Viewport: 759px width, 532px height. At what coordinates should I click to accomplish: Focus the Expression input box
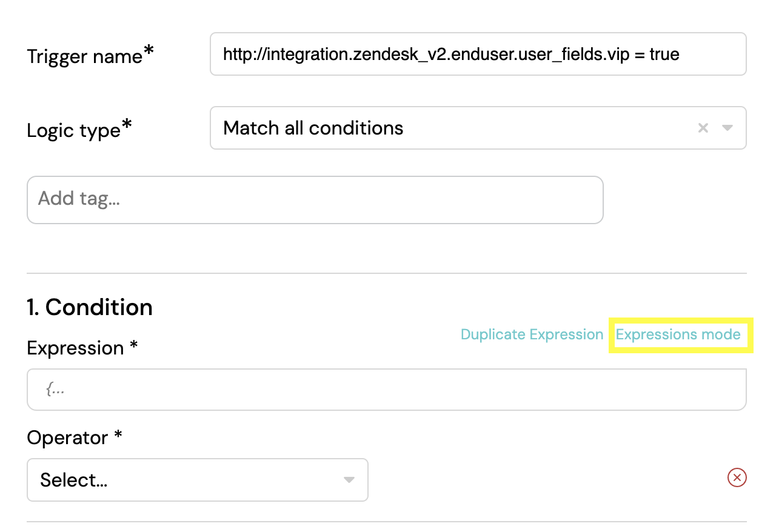(x=386, y=390)
